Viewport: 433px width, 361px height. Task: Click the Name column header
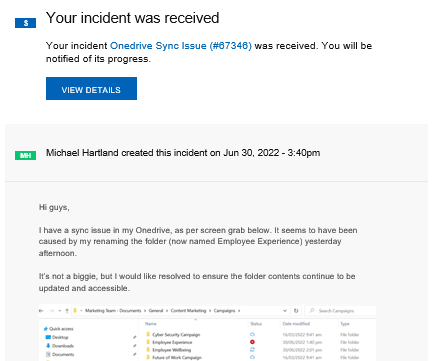click(151, 324)
